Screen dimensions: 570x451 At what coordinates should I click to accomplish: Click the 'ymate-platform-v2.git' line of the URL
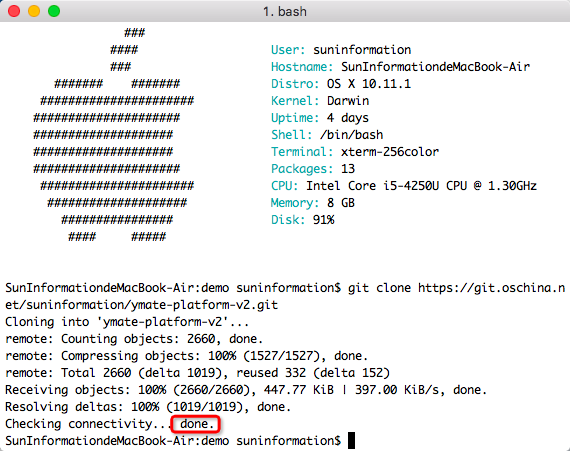141,305
